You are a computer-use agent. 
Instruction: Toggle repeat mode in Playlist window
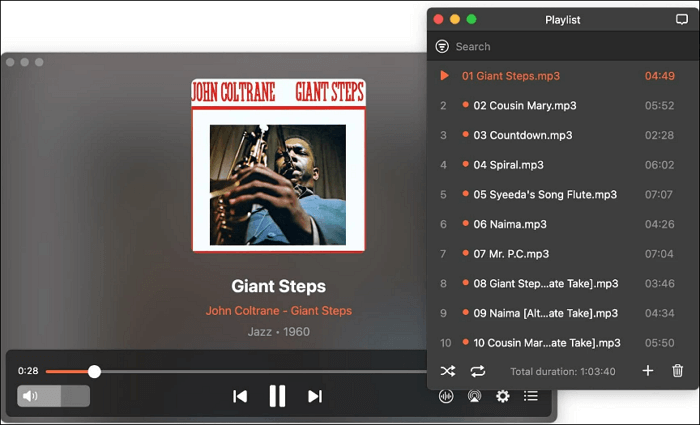(x=477, y=371)
